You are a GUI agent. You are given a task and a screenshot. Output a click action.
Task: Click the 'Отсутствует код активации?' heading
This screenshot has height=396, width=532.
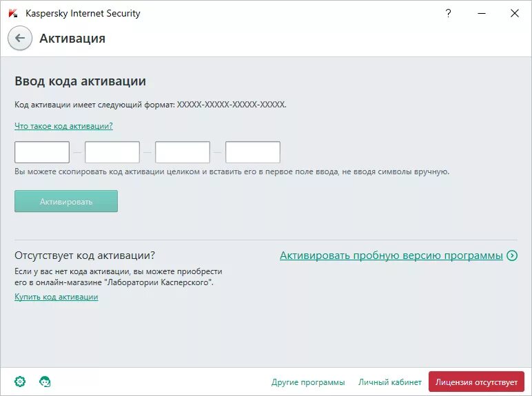click(85, 256)
